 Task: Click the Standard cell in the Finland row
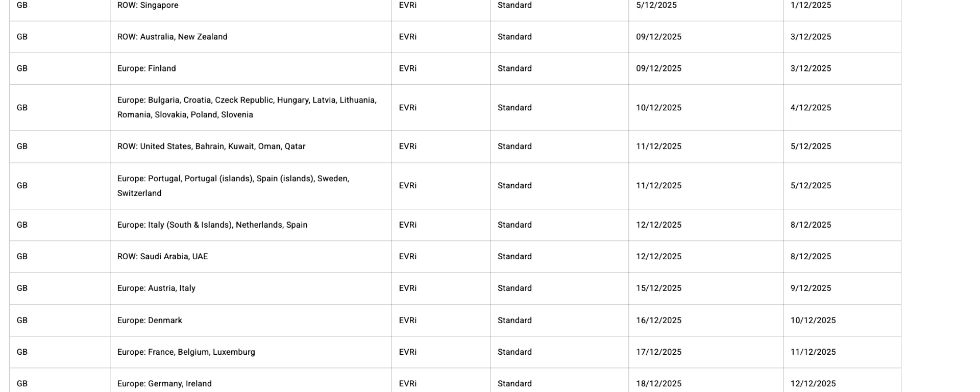[514, 68]
